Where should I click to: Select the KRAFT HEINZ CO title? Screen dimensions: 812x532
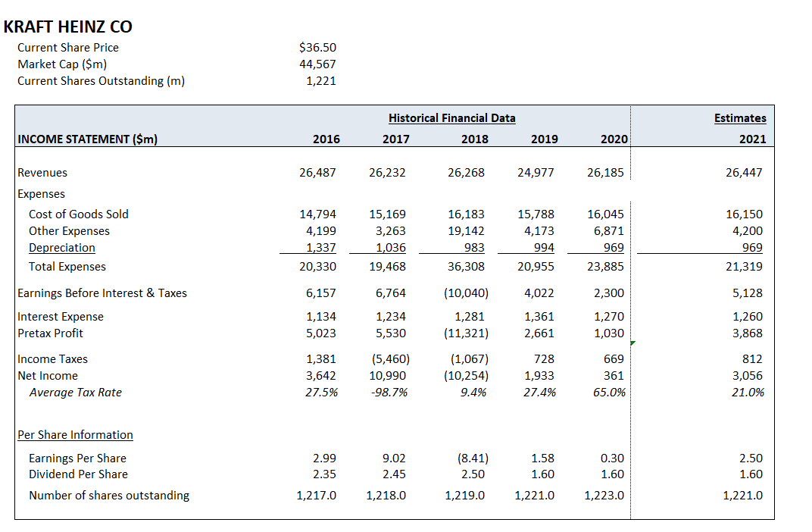pyautogui.click(x=68, y=27)
